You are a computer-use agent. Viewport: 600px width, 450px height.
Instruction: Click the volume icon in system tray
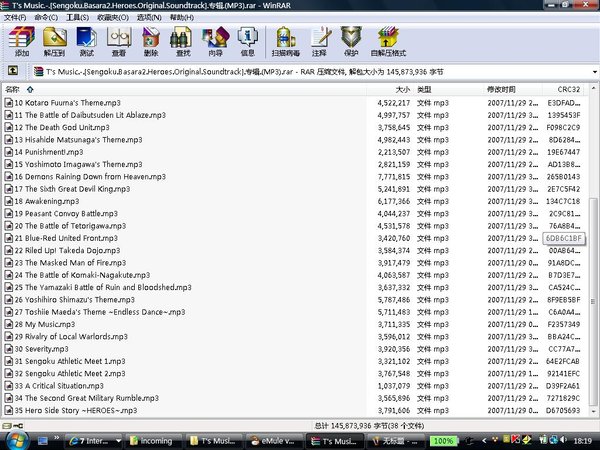[x=563, y=440]
